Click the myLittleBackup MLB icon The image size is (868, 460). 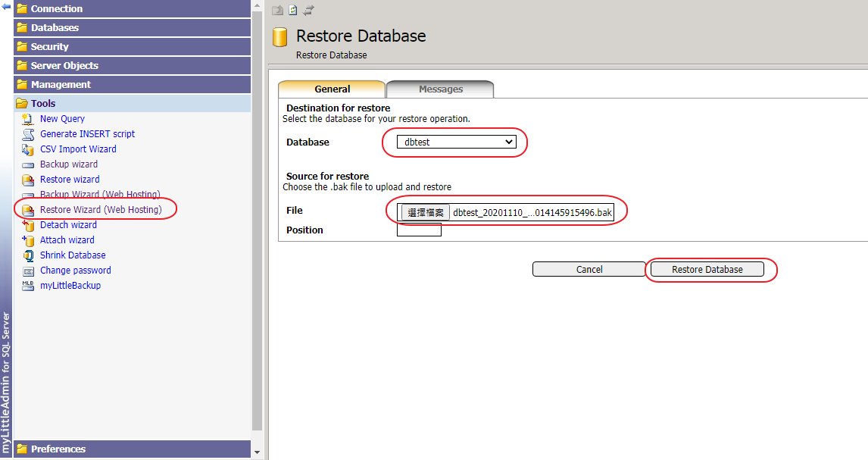click(28, 286)
